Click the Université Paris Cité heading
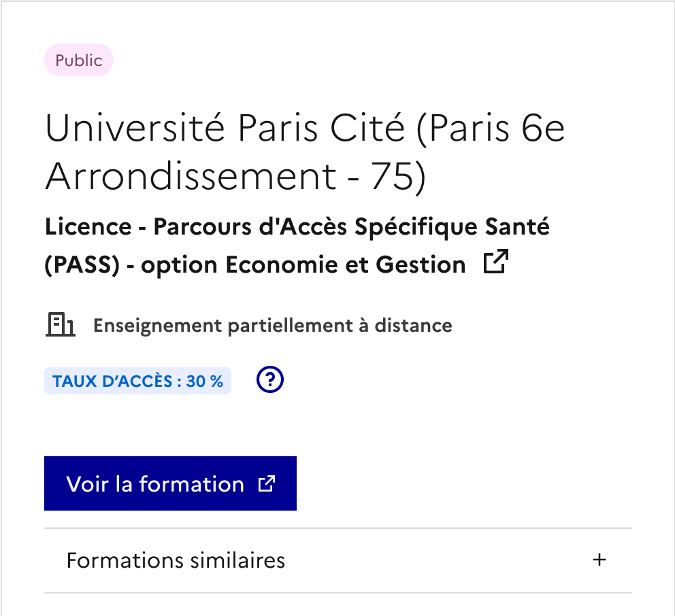This screenshot has width=675, height=616. [305, 129]
